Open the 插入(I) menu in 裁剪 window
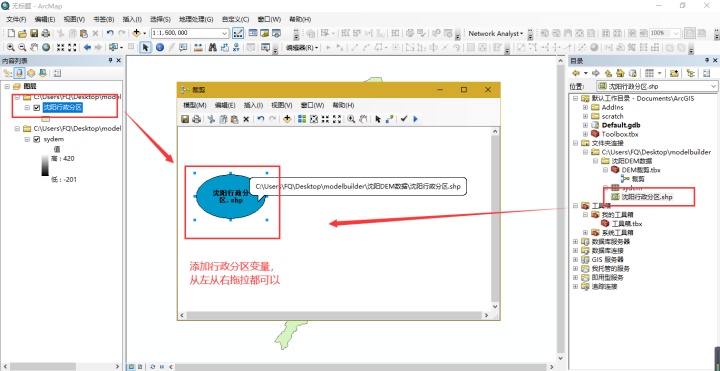This screenshot has height=371, width=720. pos(253,105)
